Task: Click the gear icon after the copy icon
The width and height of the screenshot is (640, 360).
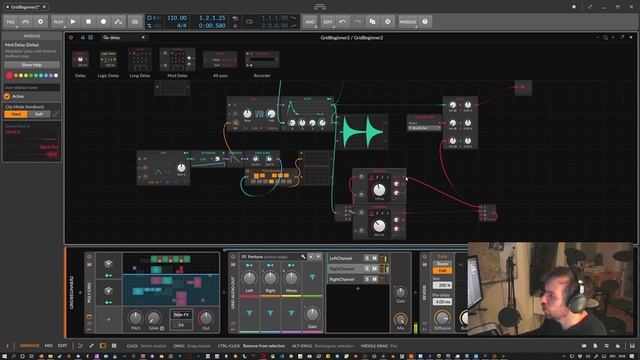Action: click(x=387, y=22)
